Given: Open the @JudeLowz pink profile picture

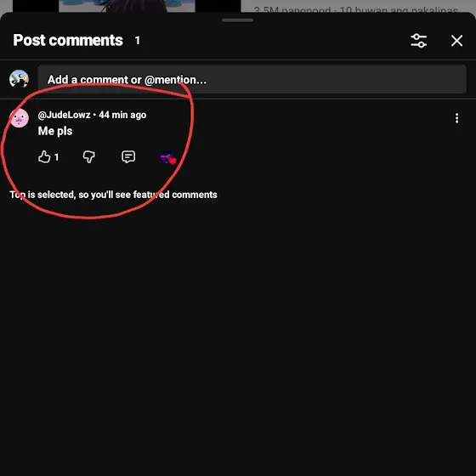Looking at the screenshot, I should click(x=19, y=118).
